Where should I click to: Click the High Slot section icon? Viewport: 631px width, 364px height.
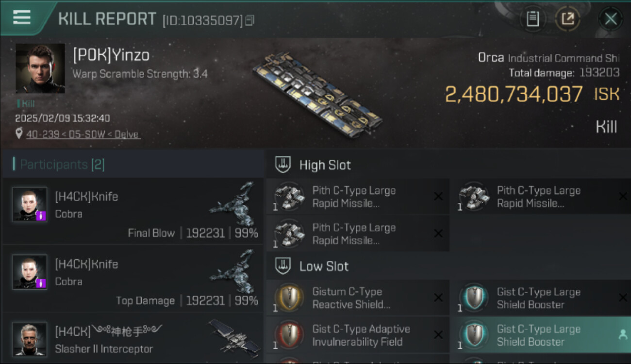pos(282,165)
